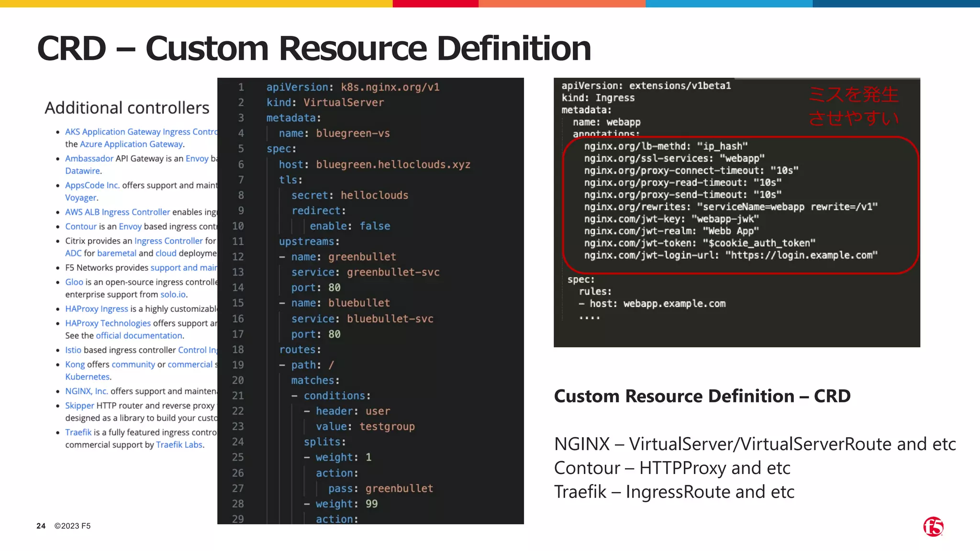Click the nginx.org/lb-methd annotation line

pyautogui.click(x=666, y=146)
